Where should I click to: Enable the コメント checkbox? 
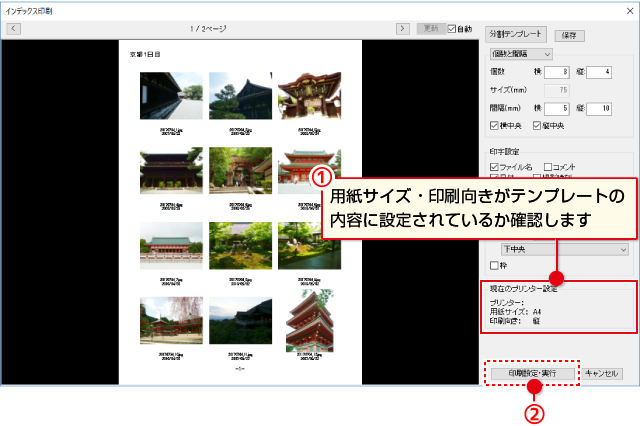(x=548, y=167)
